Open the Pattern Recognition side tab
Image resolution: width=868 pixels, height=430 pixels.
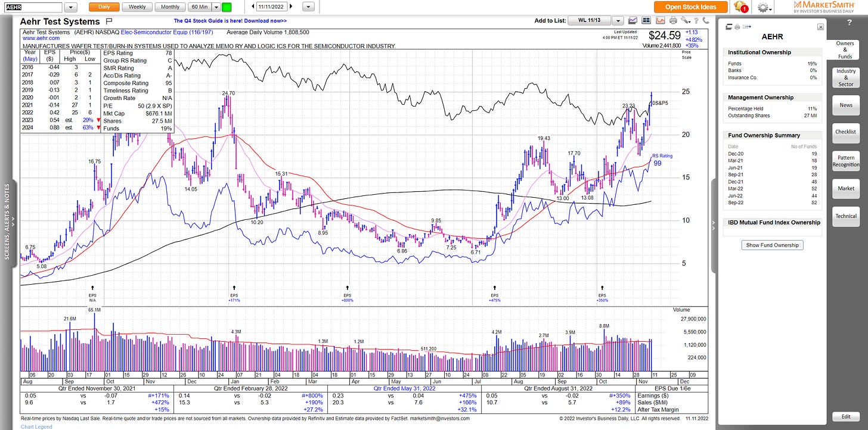pyautogui.click(x=845, y=161)
